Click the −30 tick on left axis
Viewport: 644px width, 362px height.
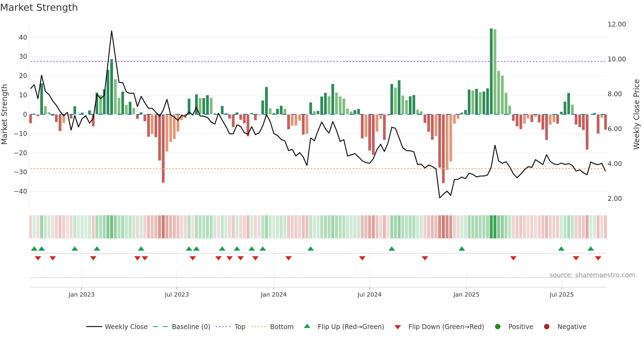pos(21,172)
